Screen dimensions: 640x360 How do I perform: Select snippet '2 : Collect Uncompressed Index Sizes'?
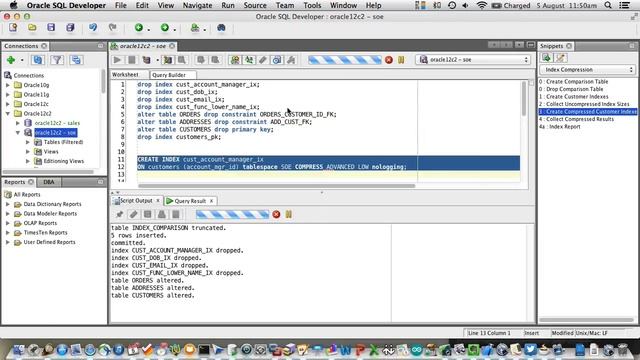tap(584, 104)
